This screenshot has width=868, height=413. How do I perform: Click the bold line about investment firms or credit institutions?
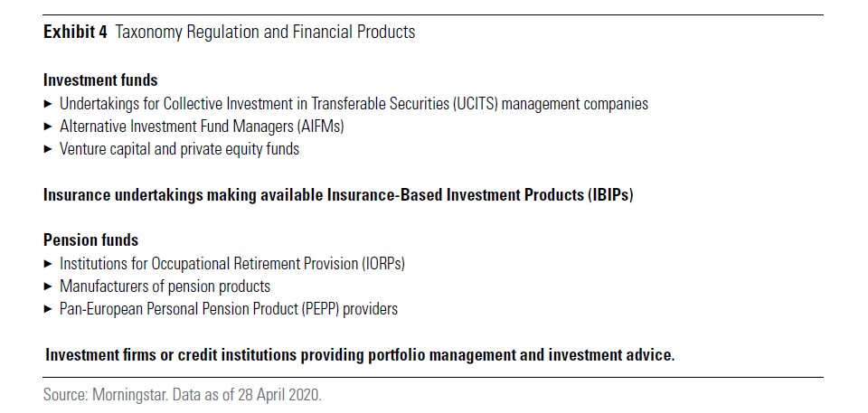pyautogui.click(x=360, y=355)
